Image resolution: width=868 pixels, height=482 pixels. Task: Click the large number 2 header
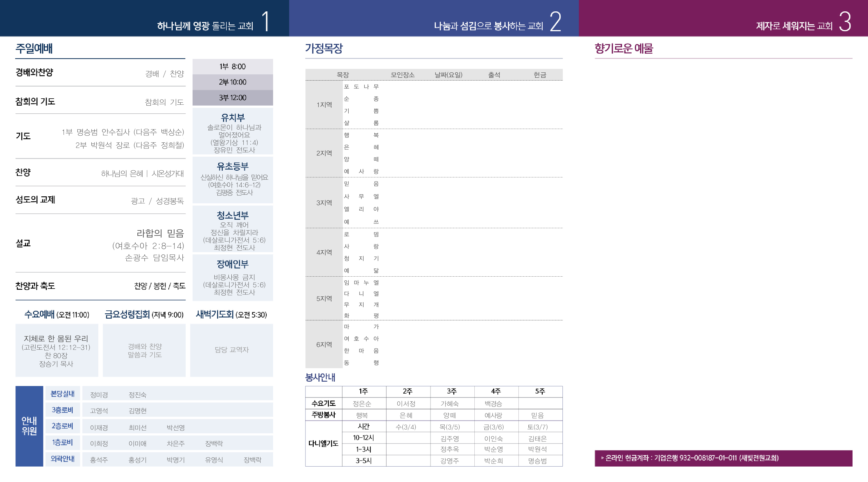click(555, 21)
